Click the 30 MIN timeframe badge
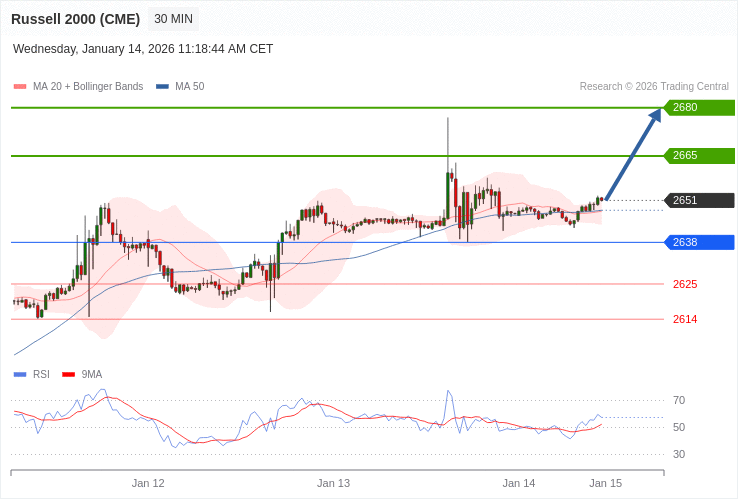 173,19
